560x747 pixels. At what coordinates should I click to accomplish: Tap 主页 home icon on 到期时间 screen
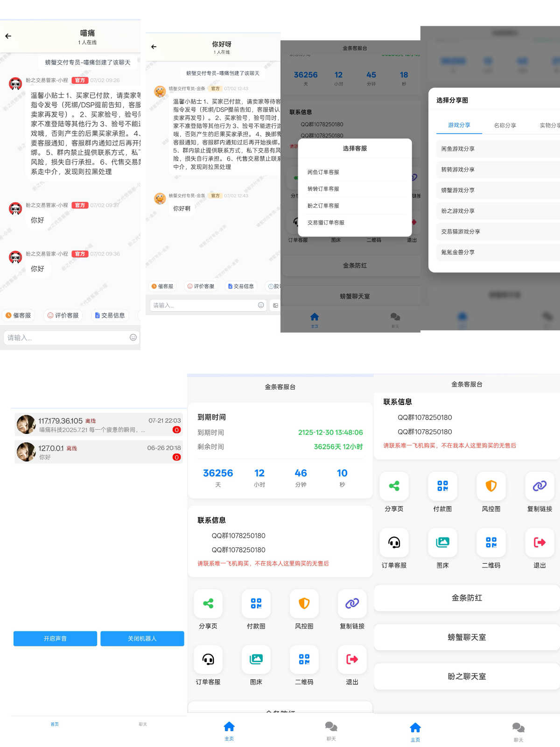point(229,726)
